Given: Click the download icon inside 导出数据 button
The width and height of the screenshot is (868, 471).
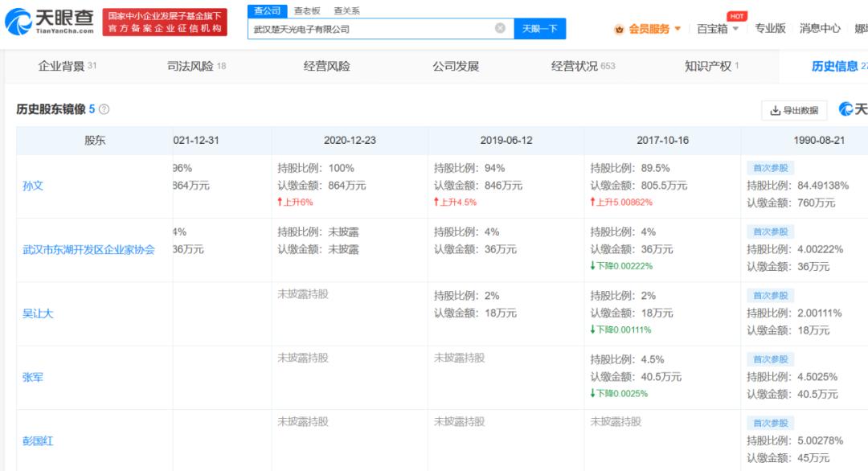Looking at the screenshot, I should (x=775, y=109).
